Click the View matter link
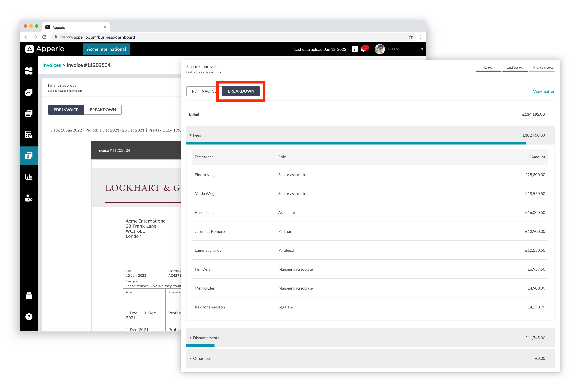 pos(544,92)
